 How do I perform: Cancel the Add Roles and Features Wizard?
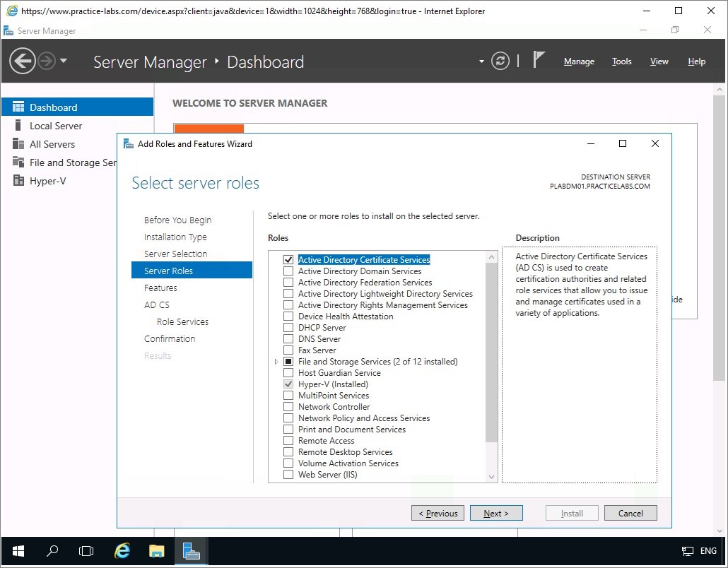tap(630, 513)
